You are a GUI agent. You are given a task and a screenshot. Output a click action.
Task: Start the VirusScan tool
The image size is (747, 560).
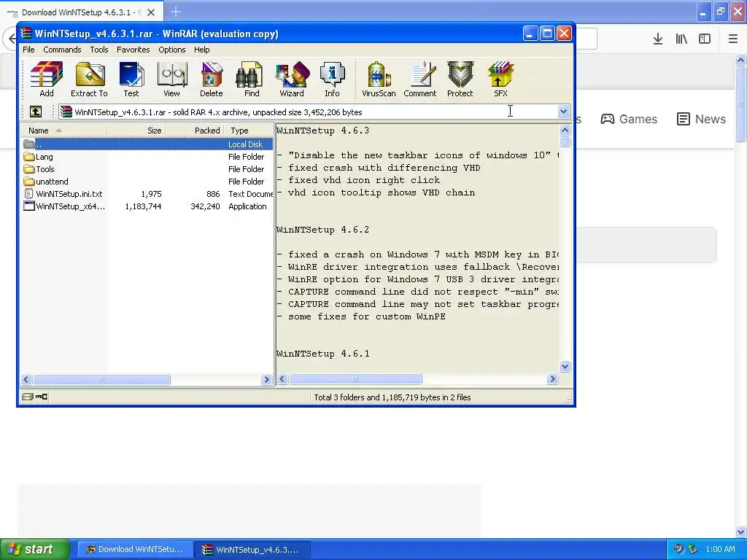click(x=379, y=79)
